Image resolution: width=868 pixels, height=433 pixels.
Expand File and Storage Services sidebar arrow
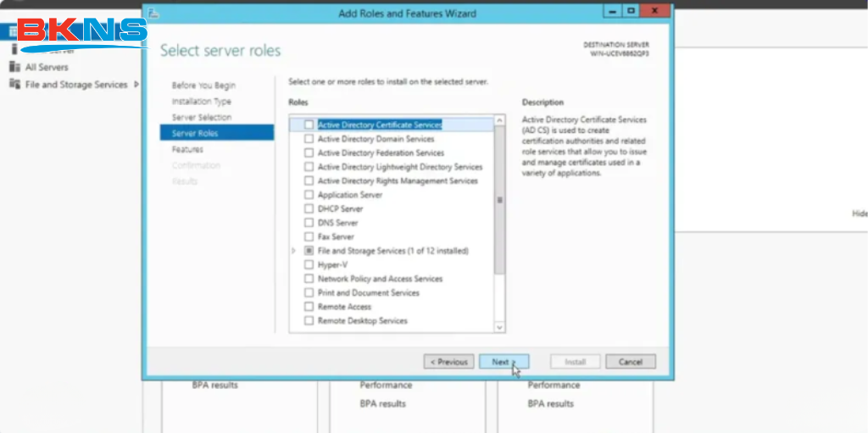click(136, 85)
